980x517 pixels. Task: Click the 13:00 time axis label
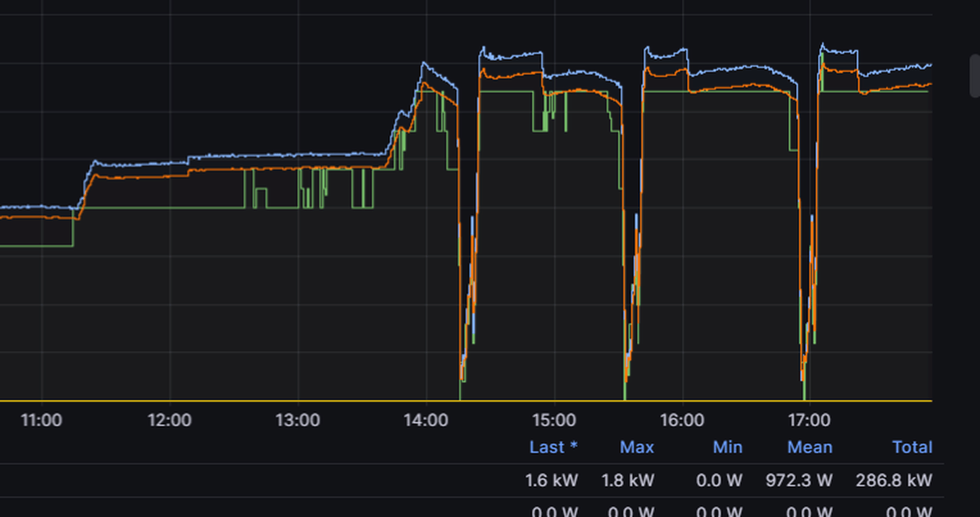tap(298, 420)
